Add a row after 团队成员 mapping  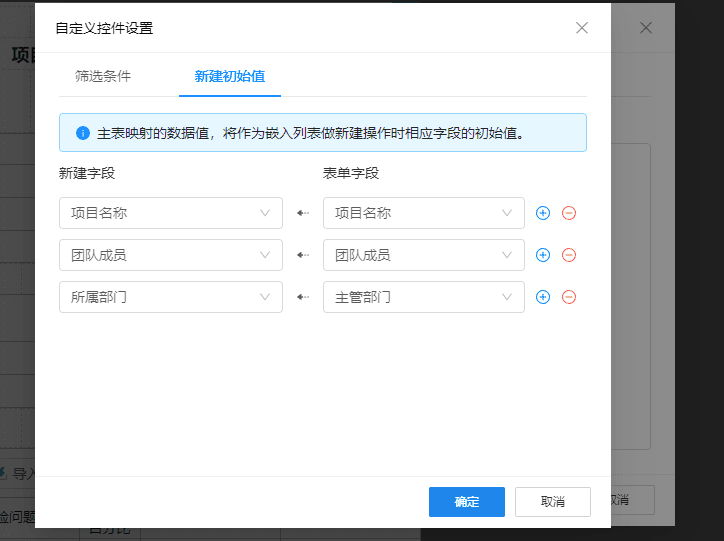click(543, 255)
